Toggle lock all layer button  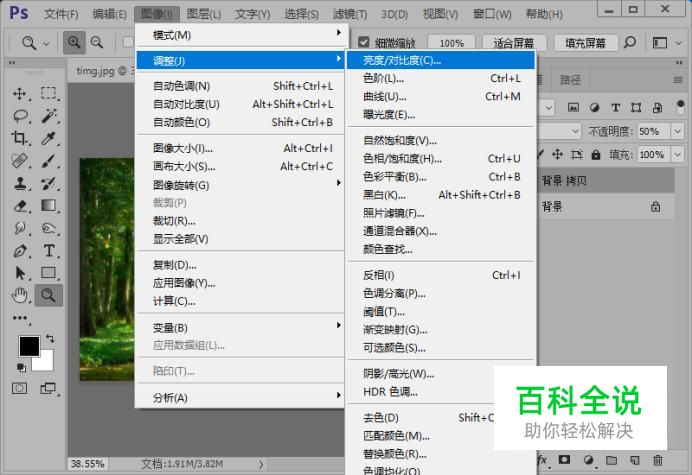coord(596,155)
